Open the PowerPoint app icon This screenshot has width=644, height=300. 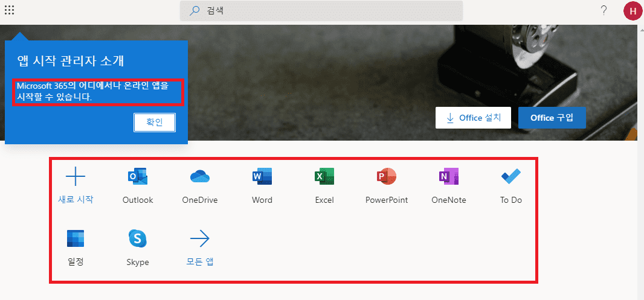pyautogui.click(x=387, y=176)
